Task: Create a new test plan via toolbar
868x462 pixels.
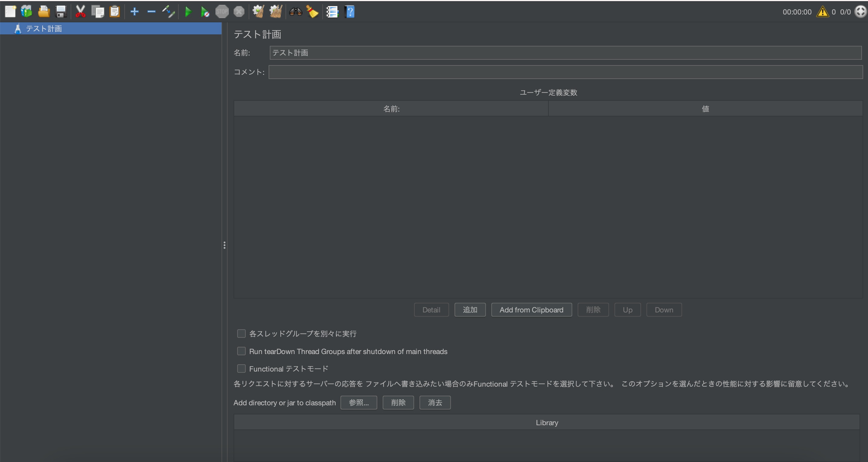Action: coord(10,11)
